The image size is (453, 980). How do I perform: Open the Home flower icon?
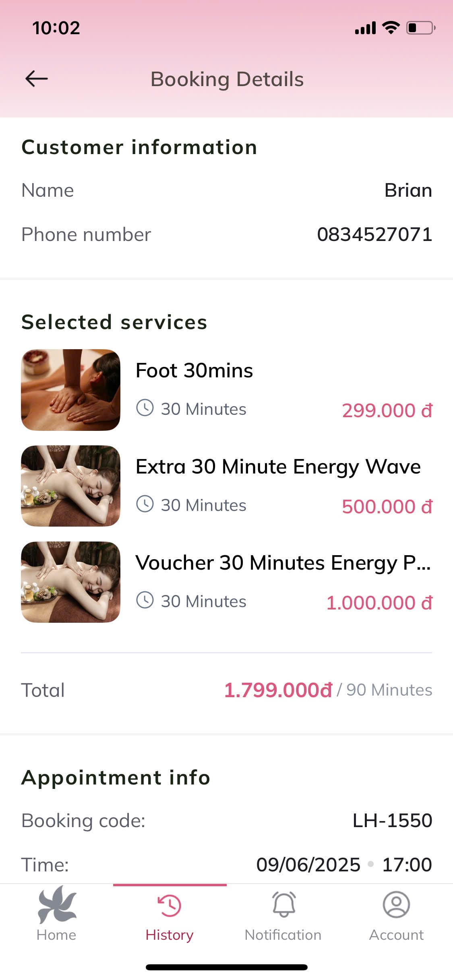(56, 905)
